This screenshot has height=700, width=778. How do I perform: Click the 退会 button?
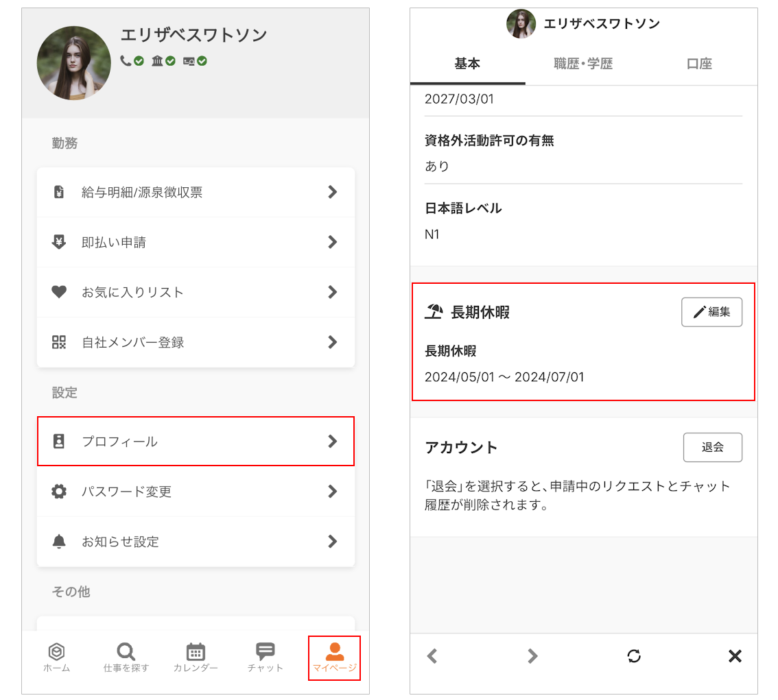click(x=713, y=447)
